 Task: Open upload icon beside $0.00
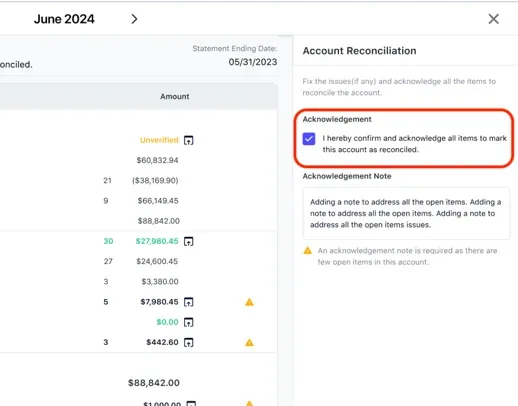click(189, 322)
